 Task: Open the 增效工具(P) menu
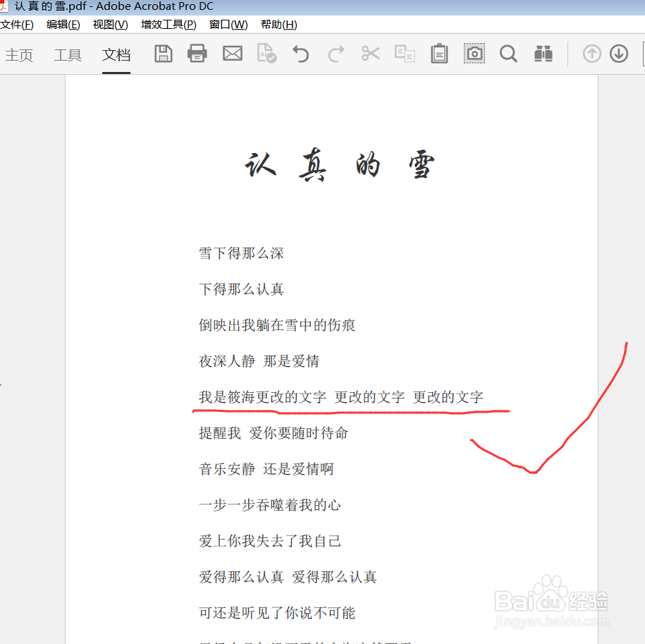168,25
